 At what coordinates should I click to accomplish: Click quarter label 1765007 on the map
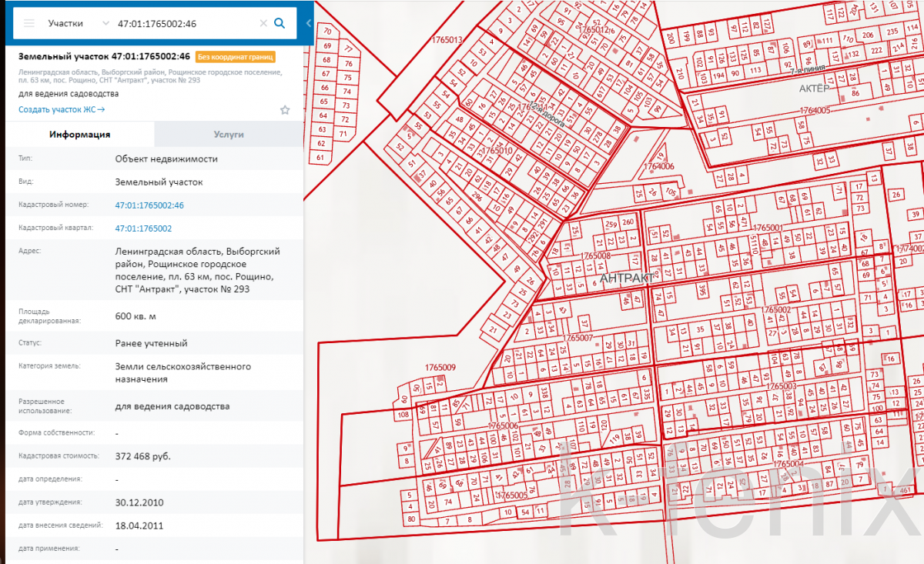[x=577, y=338]
